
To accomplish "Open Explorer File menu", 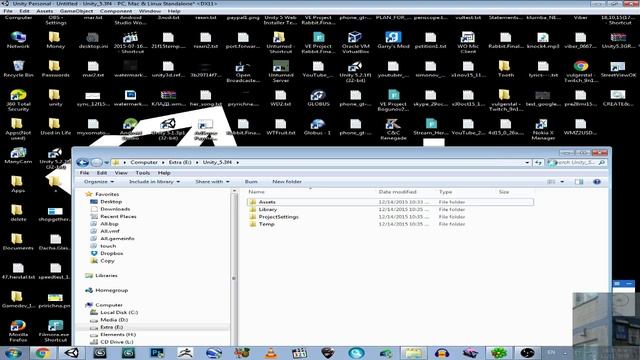I will 84,173.
